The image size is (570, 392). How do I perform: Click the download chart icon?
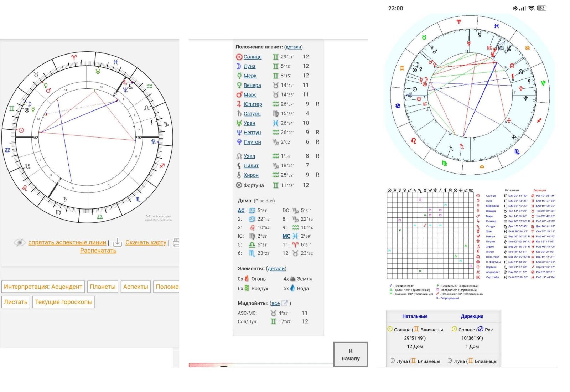[x=117, y=242]
